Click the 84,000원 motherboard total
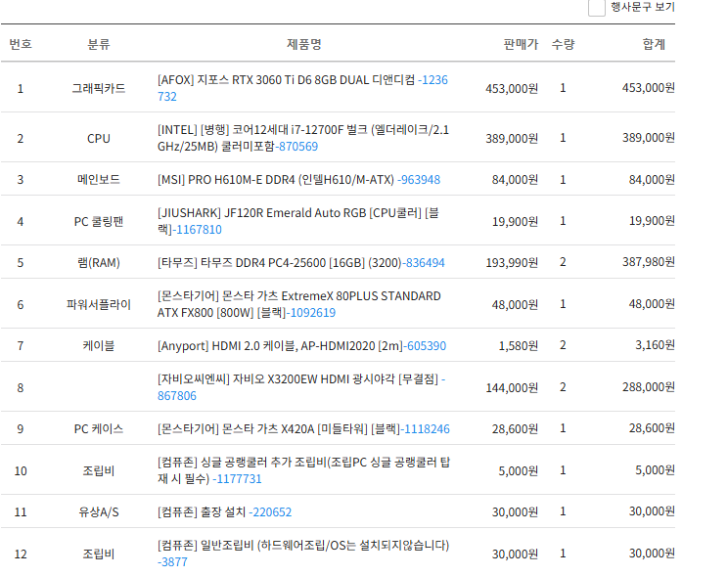This screenshot has width=728, height=576. pyautogui.click(x=652, y=179)
